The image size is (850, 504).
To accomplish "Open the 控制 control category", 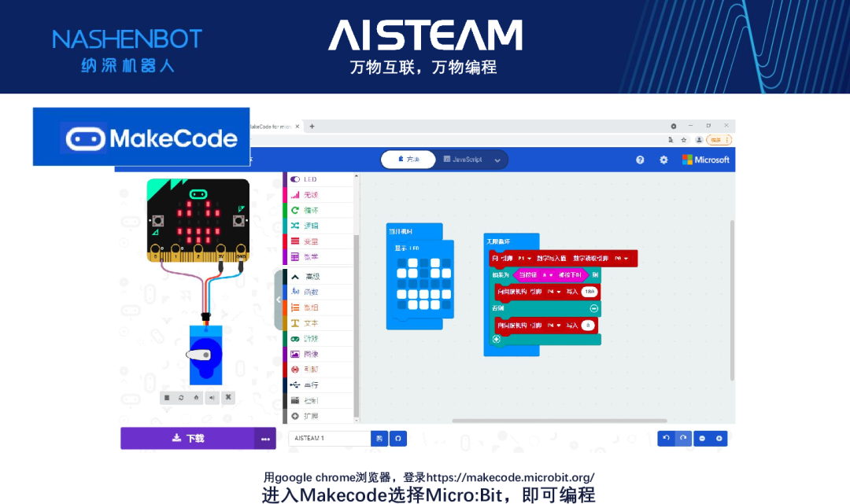I will 320,400.
